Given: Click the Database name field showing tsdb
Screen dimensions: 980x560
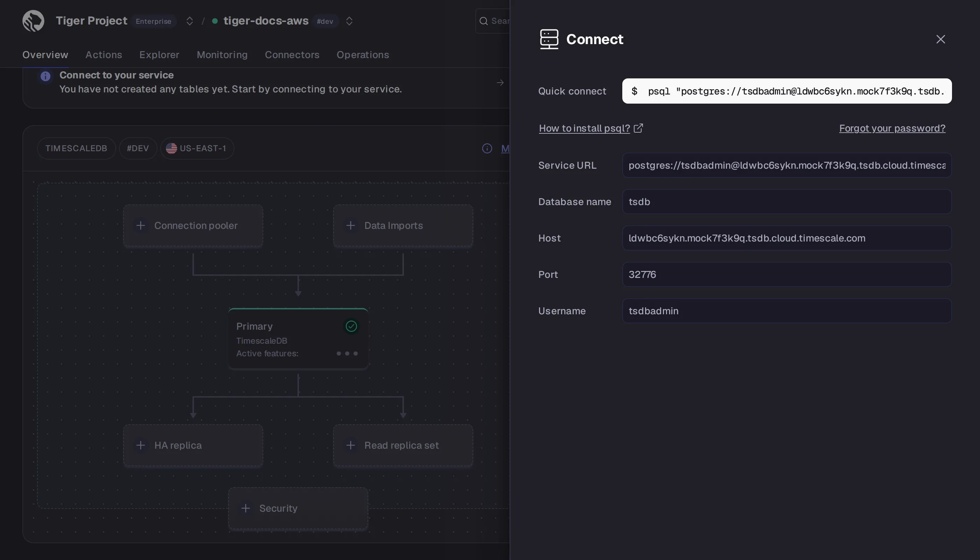Looking at the screenshot, I should (x=787, y=202).
